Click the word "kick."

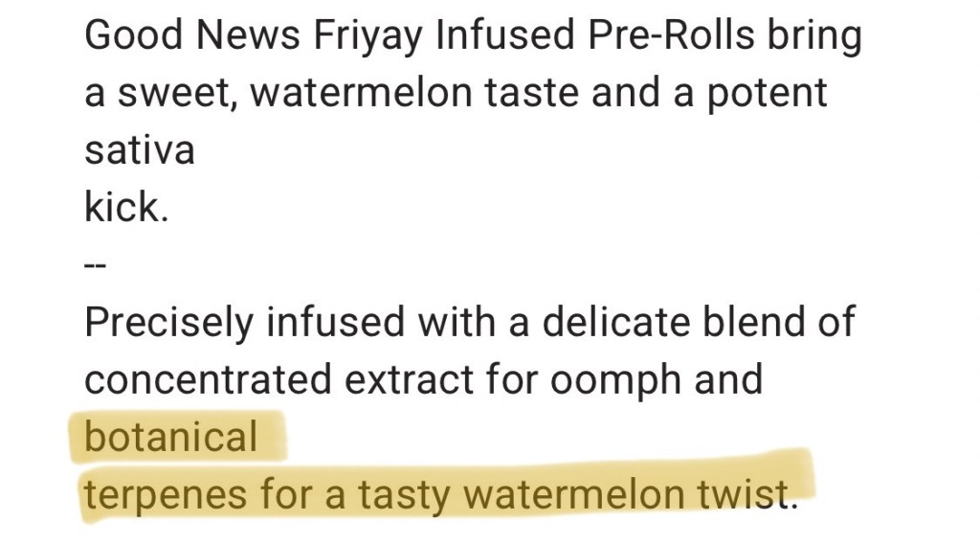(x=126, y=208)
